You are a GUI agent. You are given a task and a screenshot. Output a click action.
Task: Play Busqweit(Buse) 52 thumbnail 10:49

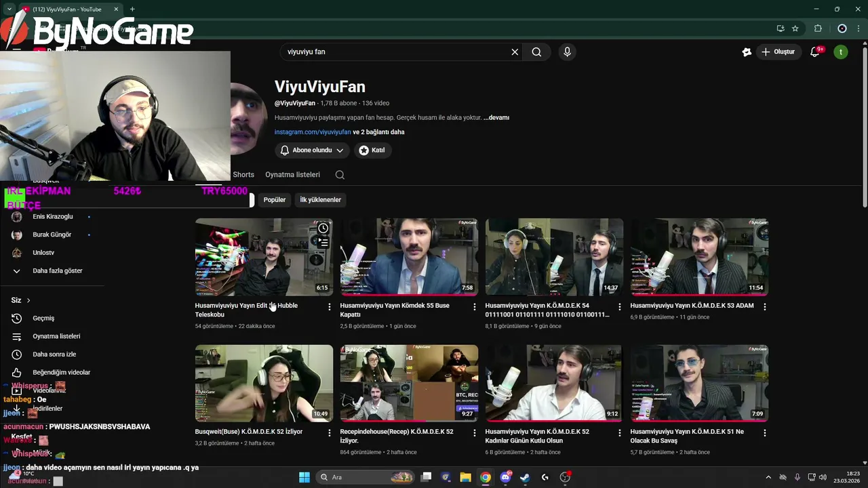264,383
